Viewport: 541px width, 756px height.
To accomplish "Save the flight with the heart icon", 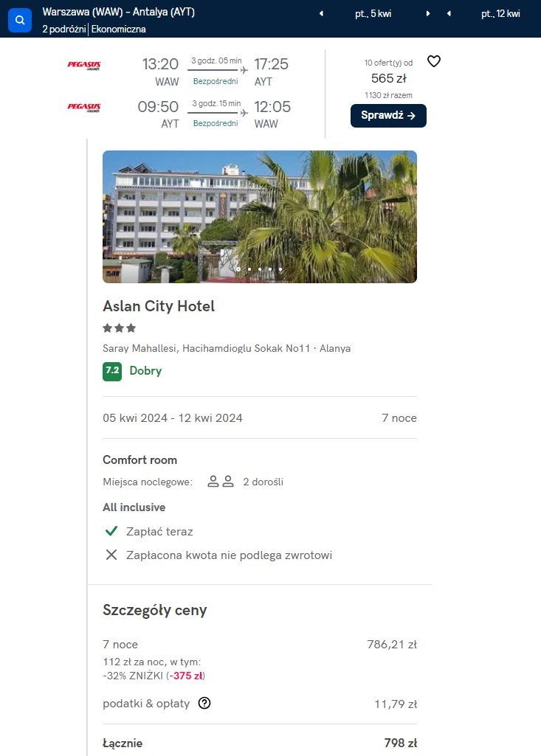I will tap(434, 61).
